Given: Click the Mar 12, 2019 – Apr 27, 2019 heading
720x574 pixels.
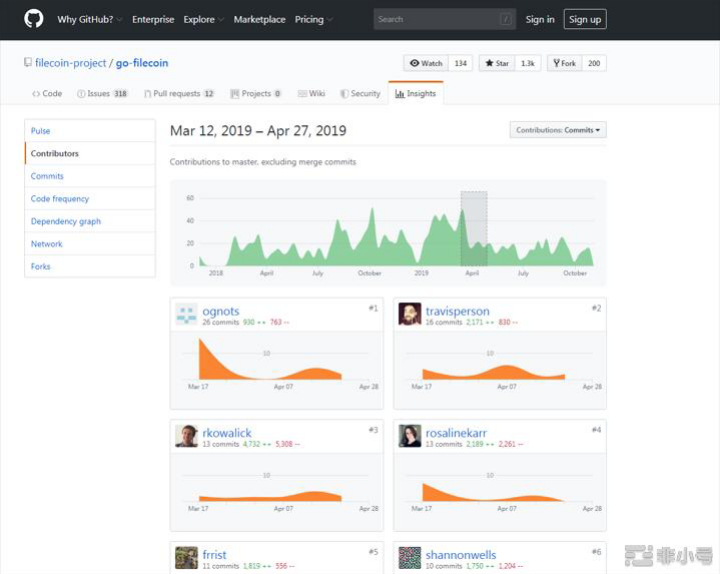Looking at the screenshot, I should point(258,131).
